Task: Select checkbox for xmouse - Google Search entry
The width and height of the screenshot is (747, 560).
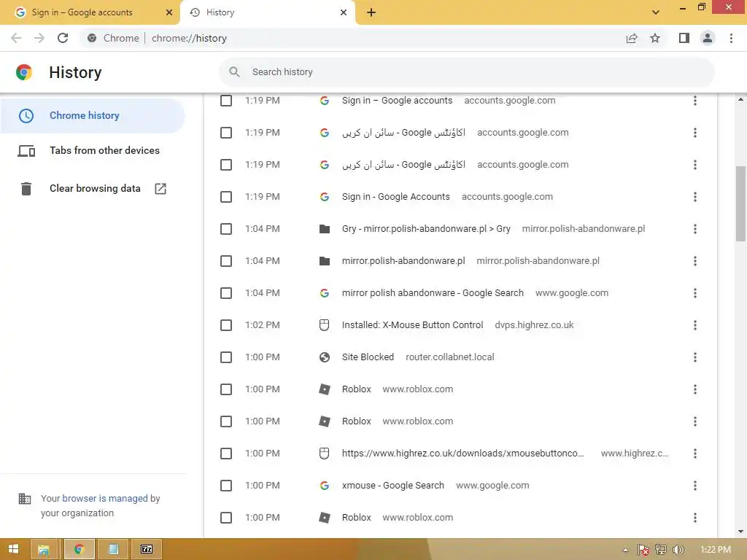Action: 226,486
